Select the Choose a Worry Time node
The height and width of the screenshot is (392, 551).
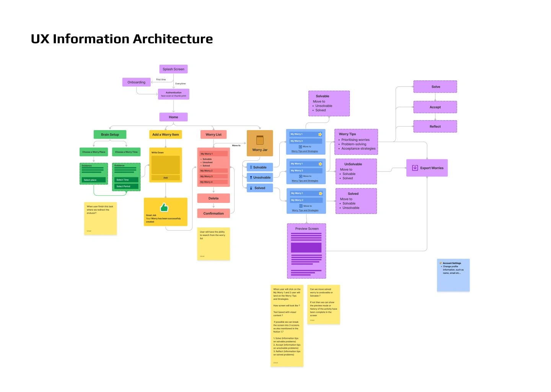point(126,152)
